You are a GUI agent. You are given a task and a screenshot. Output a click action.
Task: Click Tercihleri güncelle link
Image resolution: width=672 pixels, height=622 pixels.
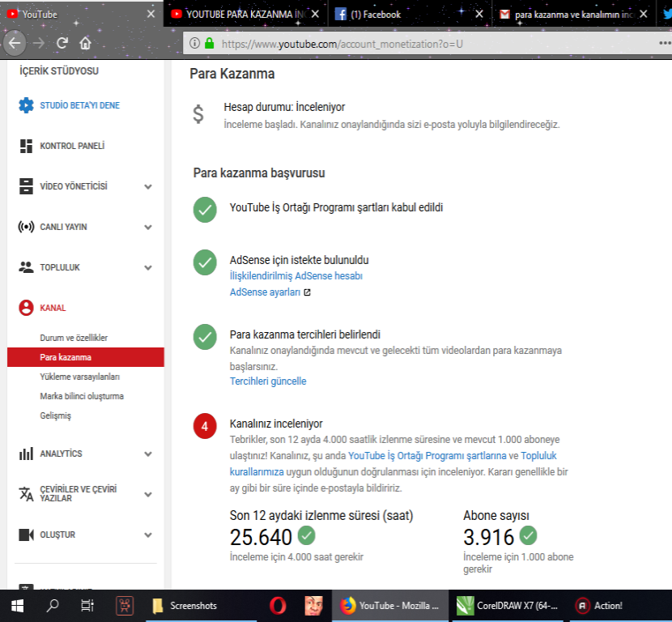pyautogui.click(x=268, y=381)
